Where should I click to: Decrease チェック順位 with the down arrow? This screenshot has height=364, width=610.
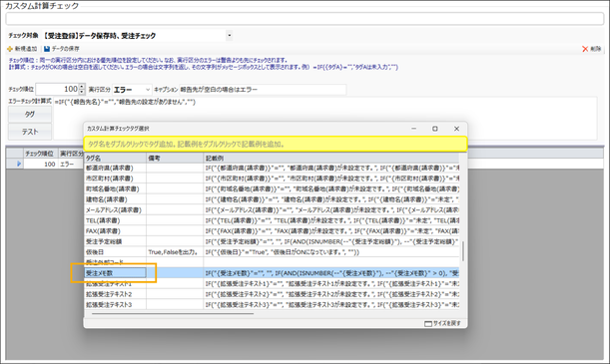81,92
